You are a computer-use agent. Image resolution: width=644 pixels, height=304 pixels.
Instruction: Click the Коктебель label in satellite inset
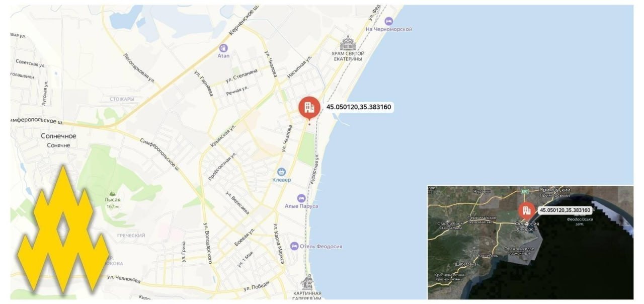click(x=488, y=256)
